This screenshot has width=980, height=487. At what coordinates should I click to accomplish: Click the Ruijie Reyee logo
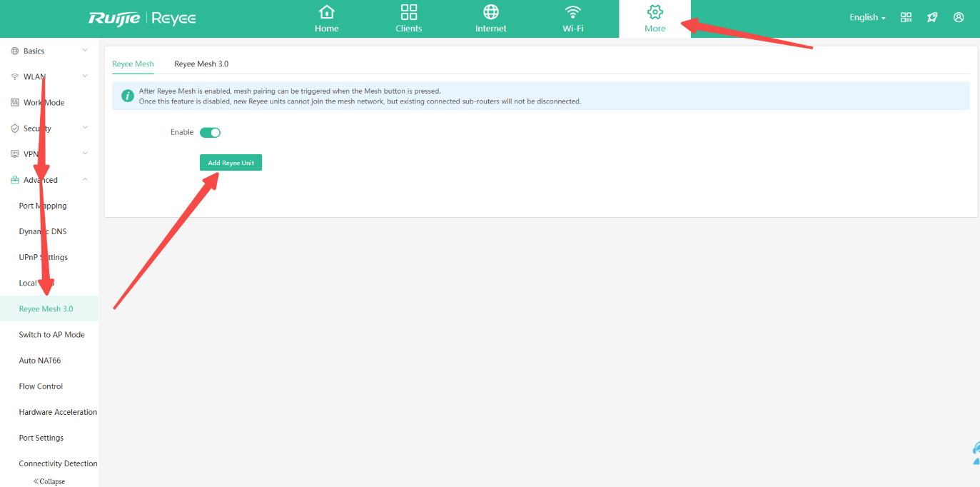pyautogui.click(x=142, y=18)
